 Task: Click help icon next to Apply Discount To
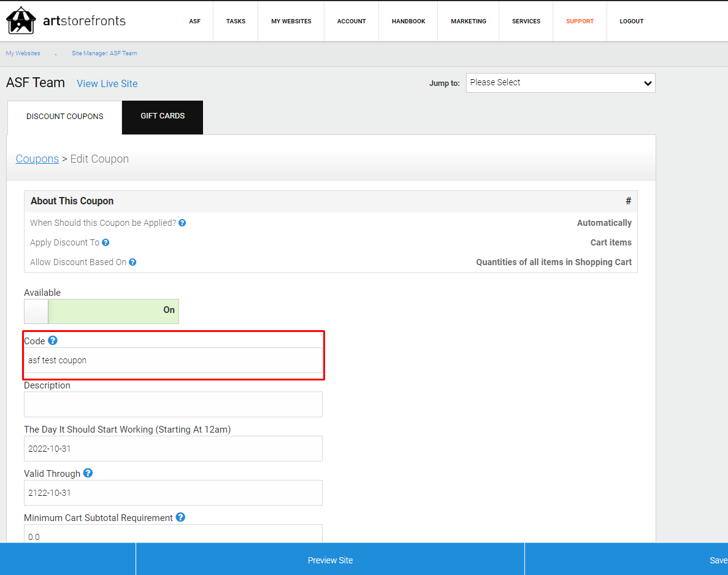[x=106, y=242]
